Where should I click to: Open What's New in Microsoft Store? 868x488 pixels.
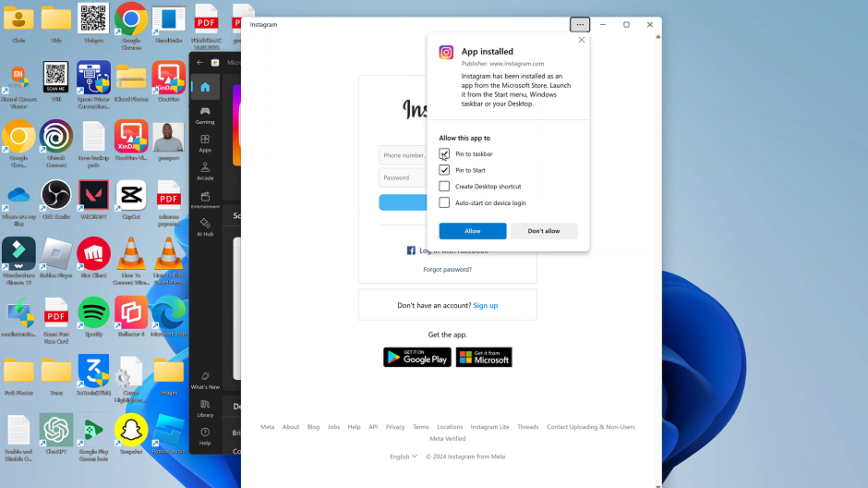(x=205, y=380)
